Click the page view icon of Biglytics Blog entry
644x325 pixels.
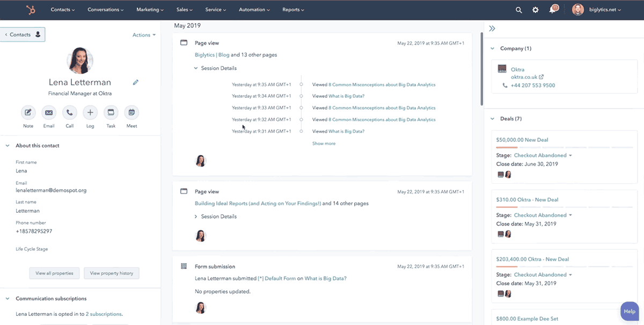coord(184,43)
